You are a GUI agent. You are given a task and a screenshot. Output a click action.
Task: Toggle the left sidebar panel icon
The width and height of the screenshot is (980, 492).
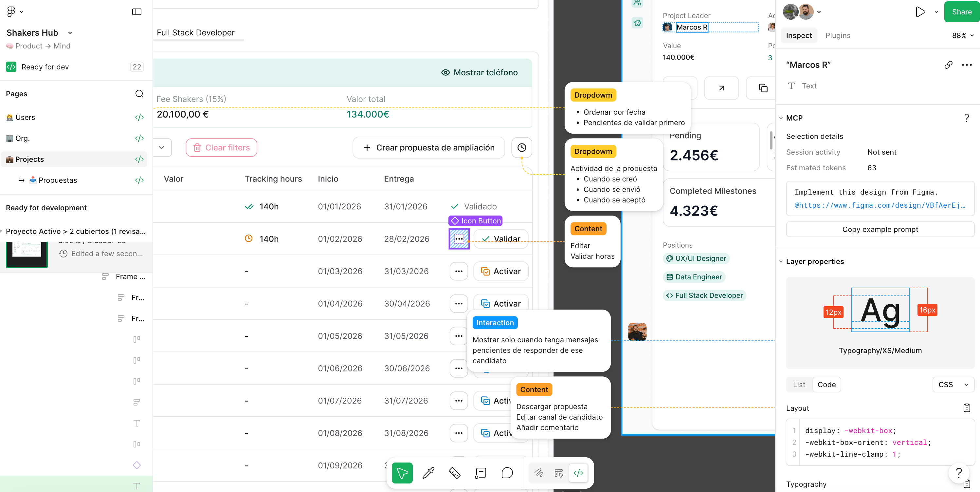(x=136, y=12)
